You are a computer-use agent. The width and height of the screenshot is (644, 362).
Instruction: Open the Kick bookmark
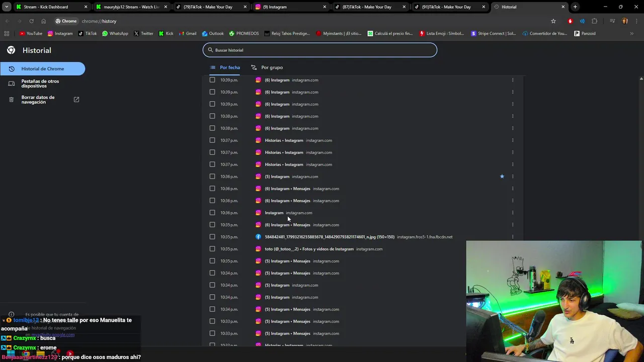(166, 34)
